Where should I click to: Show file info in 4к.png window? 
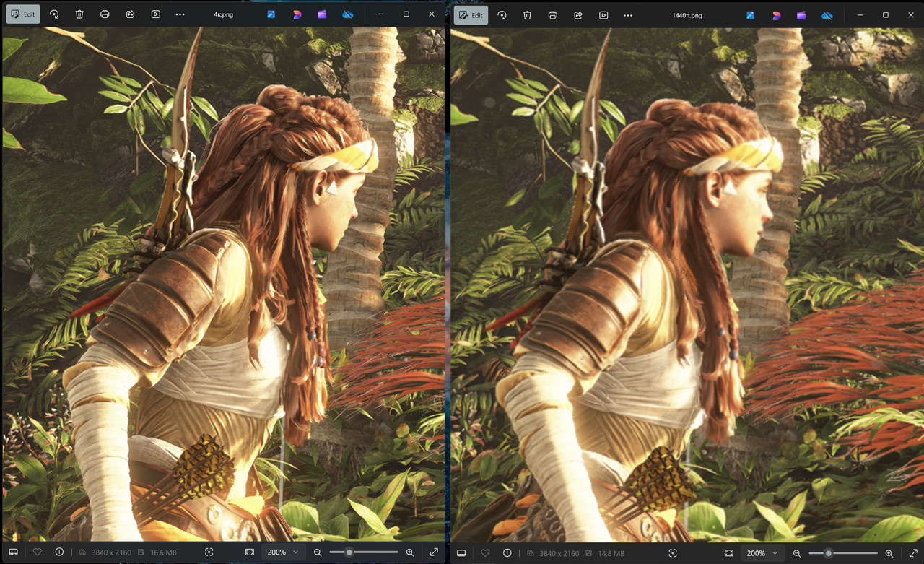point(59,552)
